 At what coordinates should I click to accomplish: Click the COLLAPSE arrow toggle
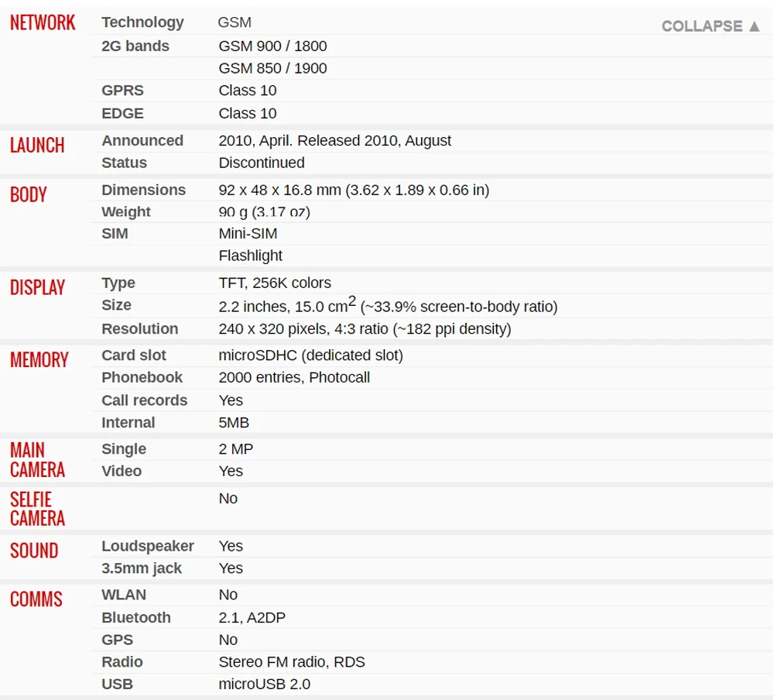point(711,26)
